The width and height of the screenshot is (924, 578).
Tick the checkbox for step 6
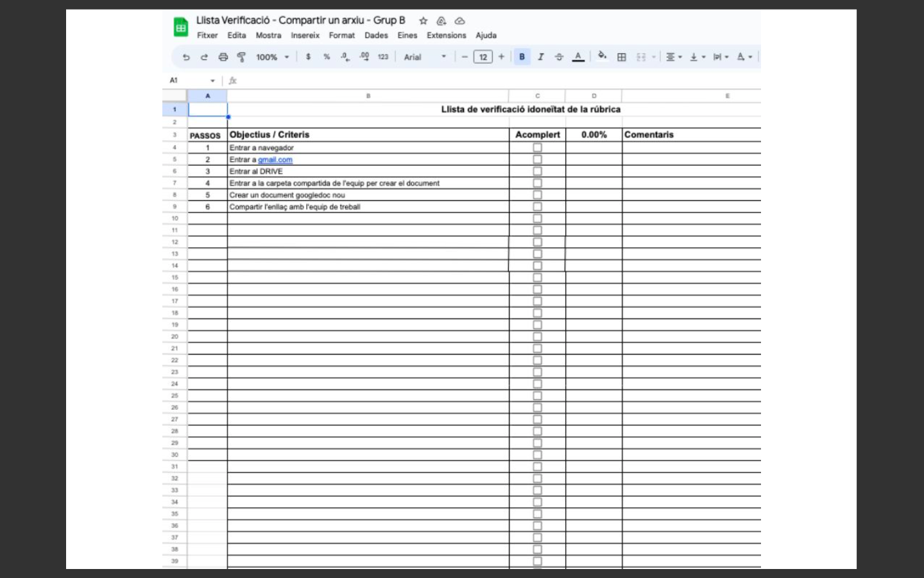[537, 206]
